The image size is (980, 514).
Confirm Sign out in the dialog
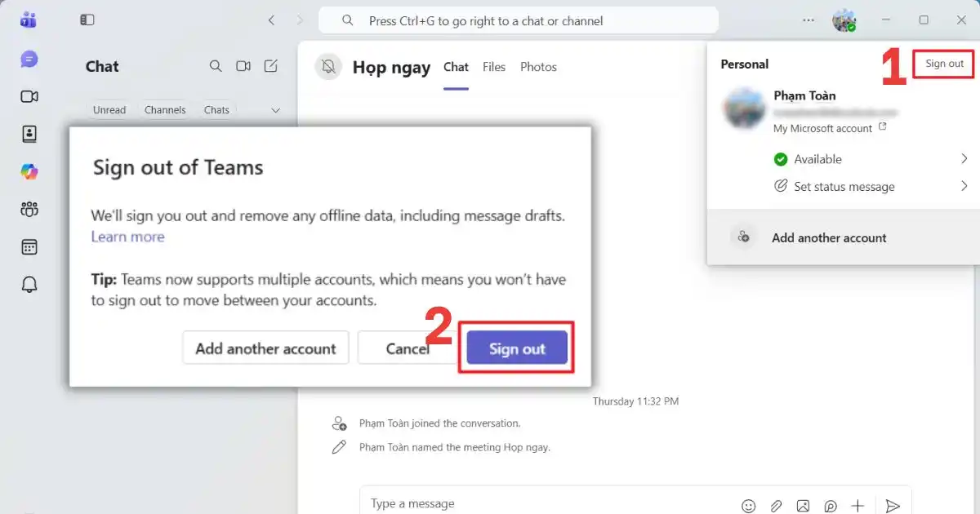tap(517, 348)
